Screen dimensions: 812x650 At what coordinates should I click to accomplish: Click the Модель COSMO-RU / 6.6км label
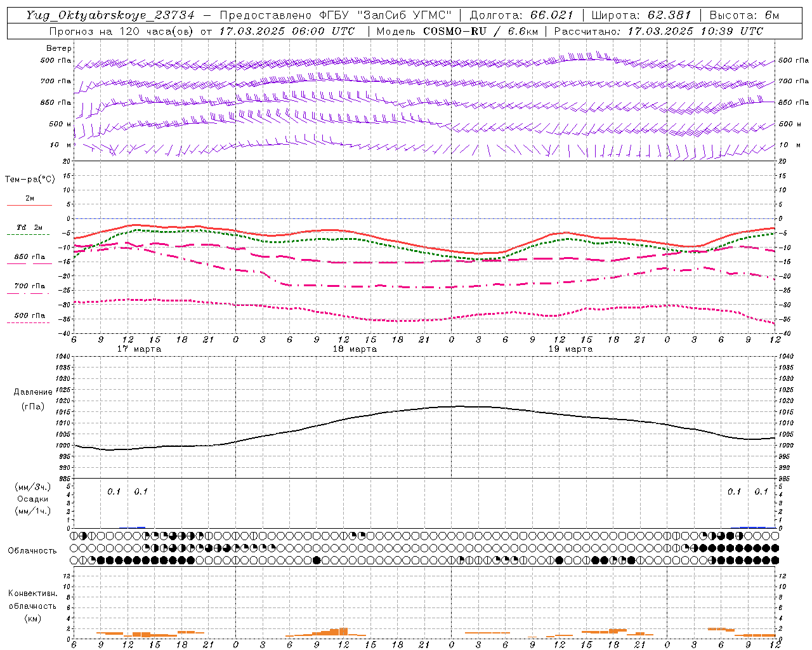tap(457, 31)
